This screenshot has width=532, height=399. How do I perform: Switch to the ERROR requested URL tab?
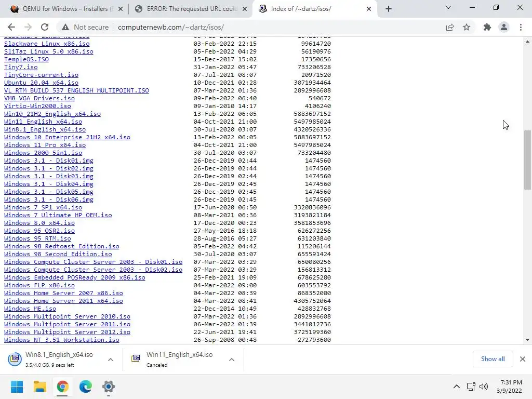pyautogui.click(x=191, y=9)
